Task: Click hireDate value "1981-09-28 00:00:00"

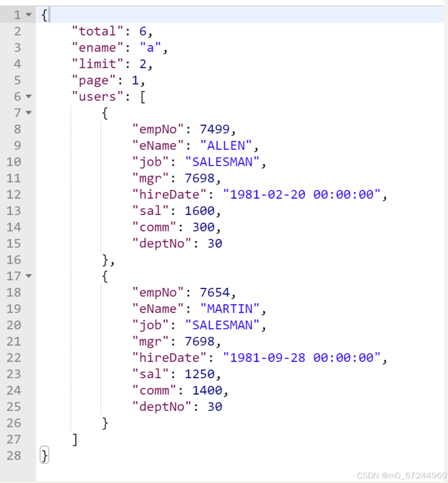Action: [x=302, y=358]
